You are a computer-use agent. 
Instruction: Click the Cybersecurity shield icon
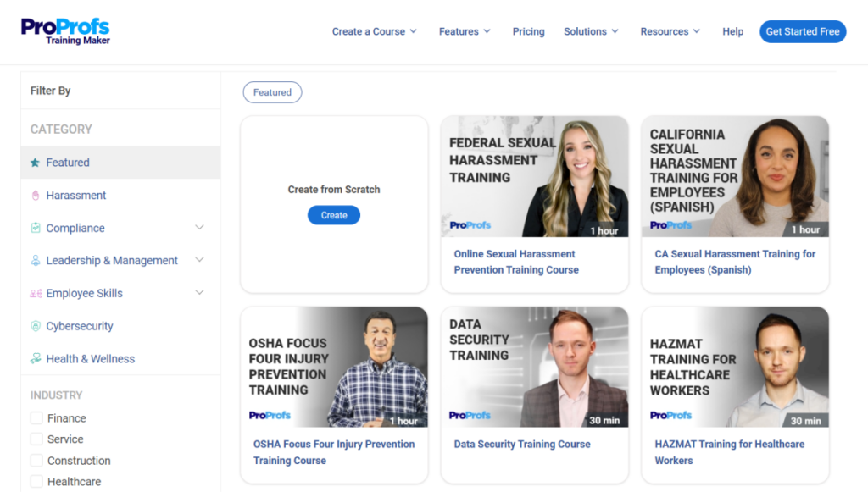(36, 326)
